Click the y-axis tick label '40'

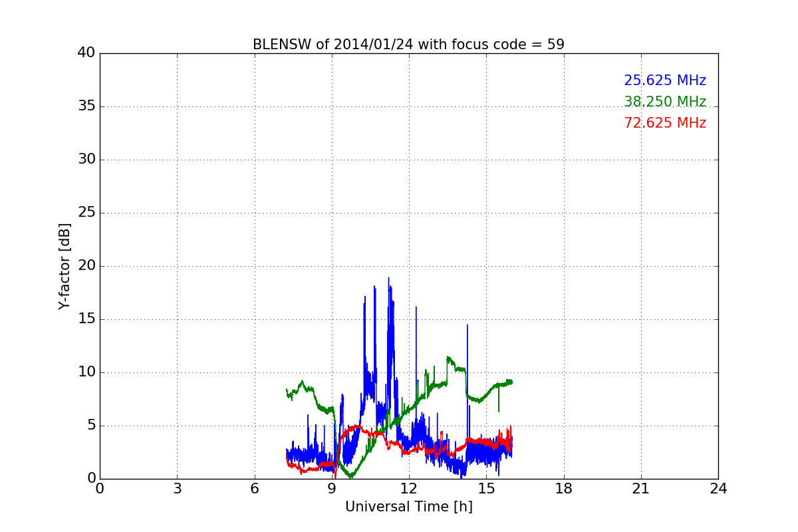pyautogui.click(x=86, y=53)
